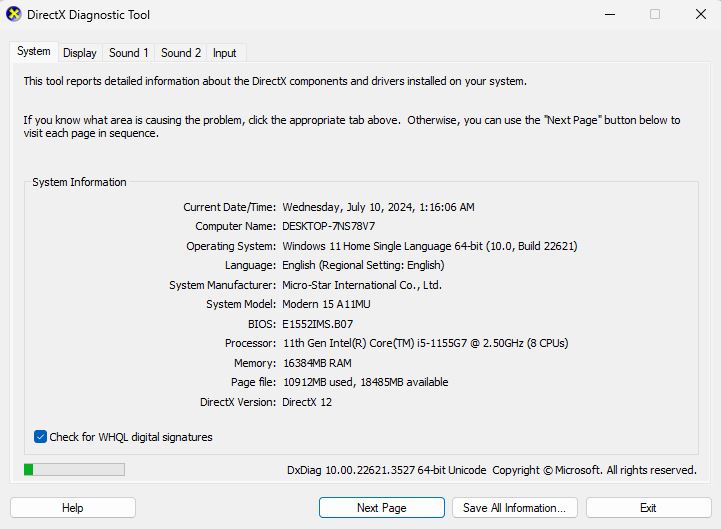Click the 16384MB RAM memory value
Viewport: 721px width, 529px height.
pyautogui.click(x=317, y=363)
